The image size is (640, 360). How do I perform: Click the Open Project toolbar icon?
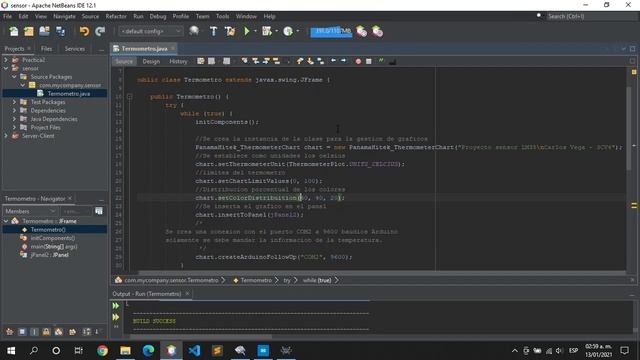coord(44,31)
